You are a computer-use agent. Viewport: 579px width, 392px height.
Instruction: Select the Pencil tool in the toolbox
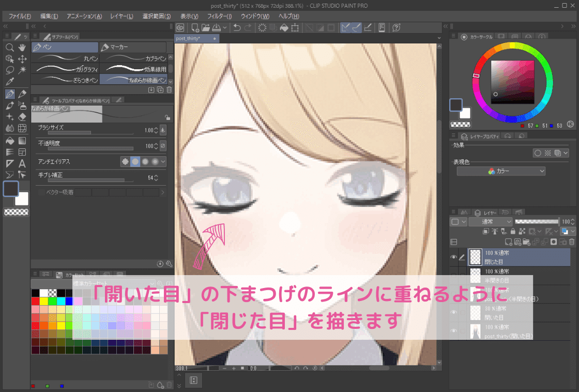click(x=22, y=94)
